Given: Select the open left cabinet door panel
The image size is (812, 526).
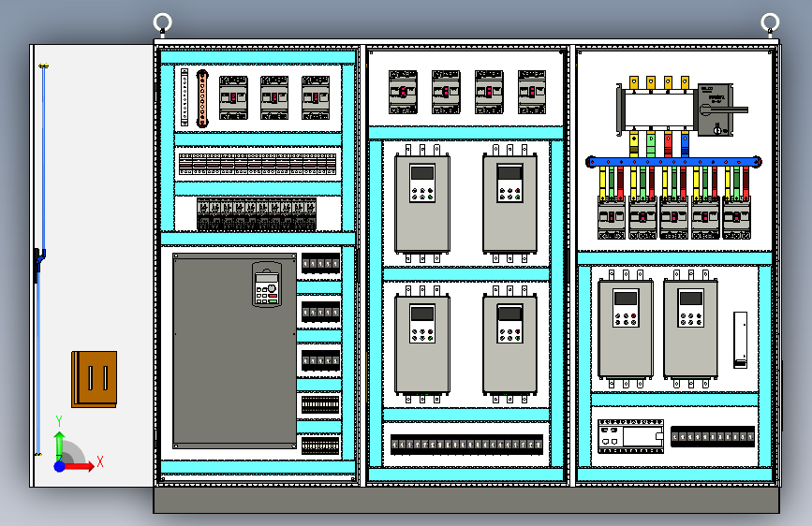Looking at the screenshot, I should click(92, 266).
